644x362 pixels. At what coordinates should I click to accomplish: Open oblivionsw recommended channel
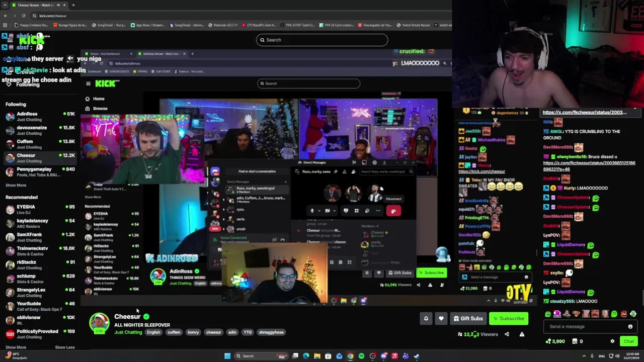click(x=40, y=320)
